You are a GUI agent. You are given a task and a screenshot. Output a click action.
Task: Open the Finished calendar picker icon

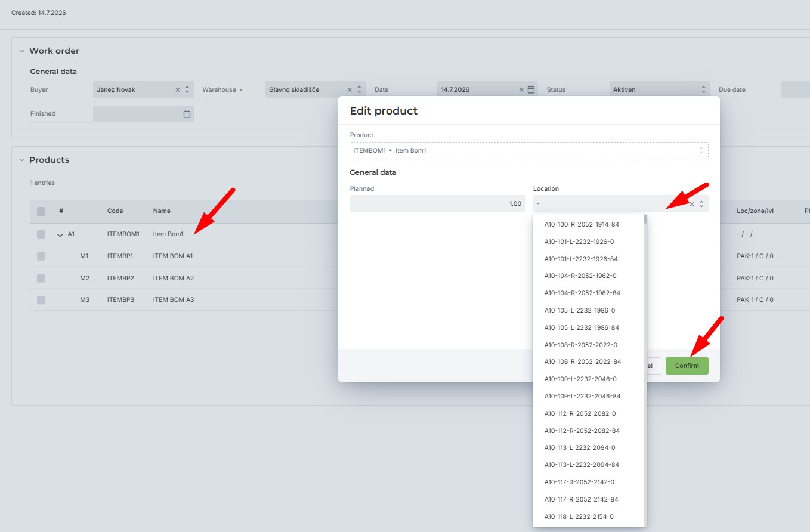click(187, 113)
